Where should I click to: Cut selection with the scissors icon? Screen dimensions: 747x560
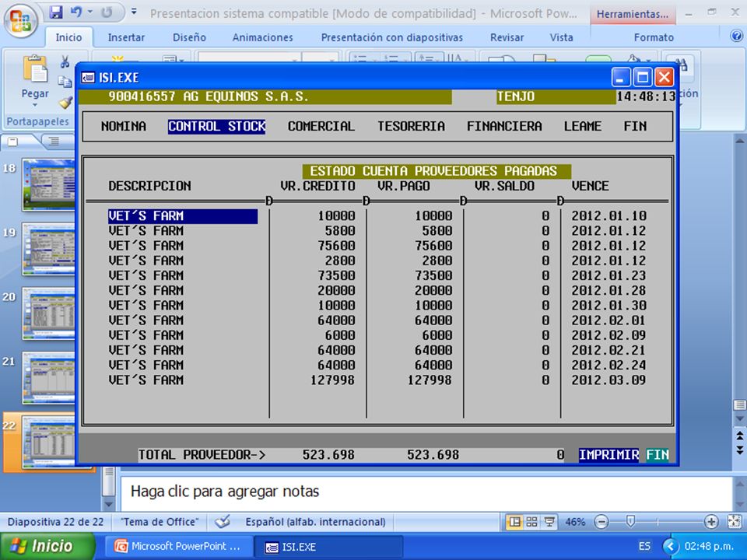(65, 61)
